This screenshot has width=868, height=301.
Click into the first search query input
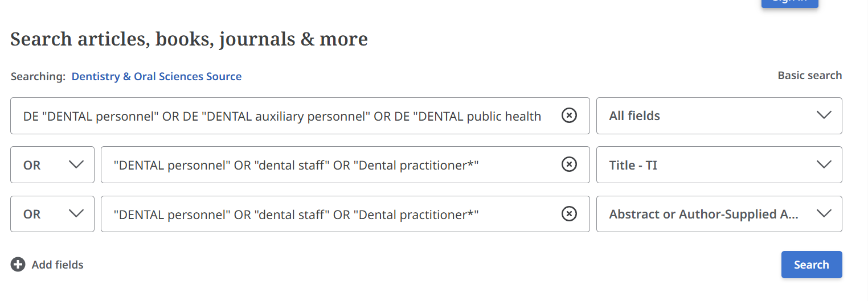(282, 116)
